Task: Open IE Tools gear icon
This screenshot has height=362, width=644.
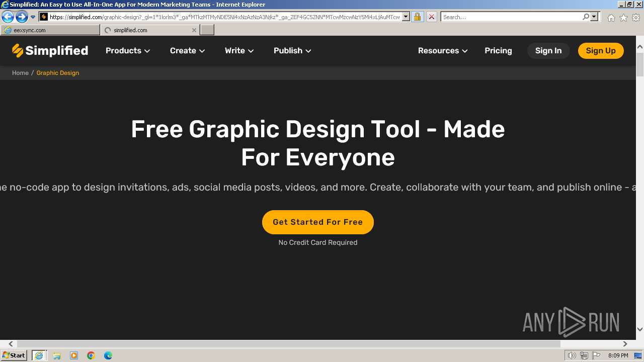Action: [636, 18]
